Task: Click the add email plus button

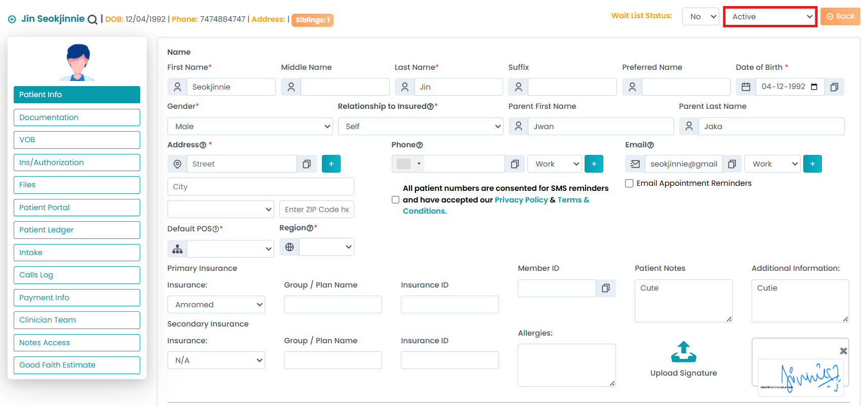Action: [x=812, y=164]
